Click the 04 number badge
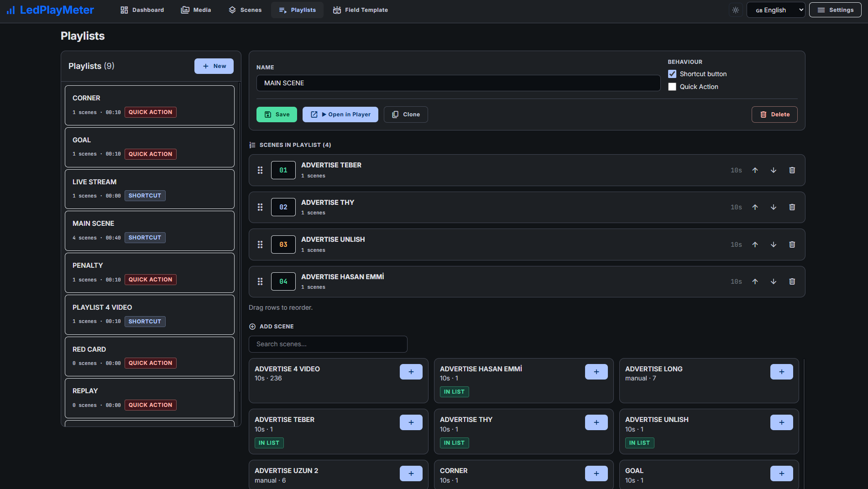The width and height of the screenshot is (868, 489). point(283,281)
